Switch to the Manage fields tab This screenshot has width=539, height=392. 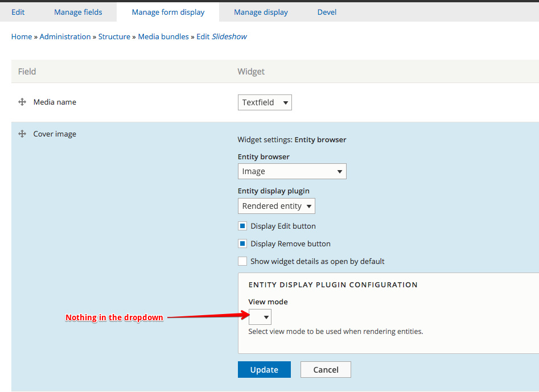tap(78, 12)
